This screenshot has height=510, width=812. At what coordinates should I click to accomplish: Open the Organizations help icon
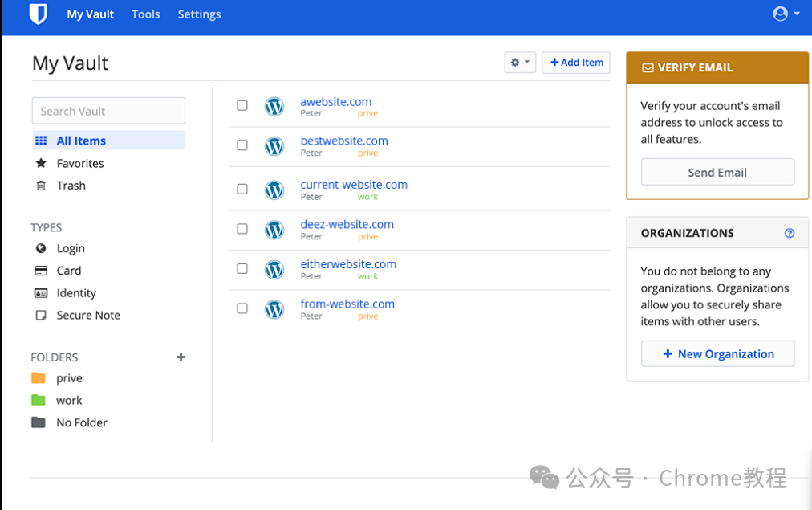point(790,233)
